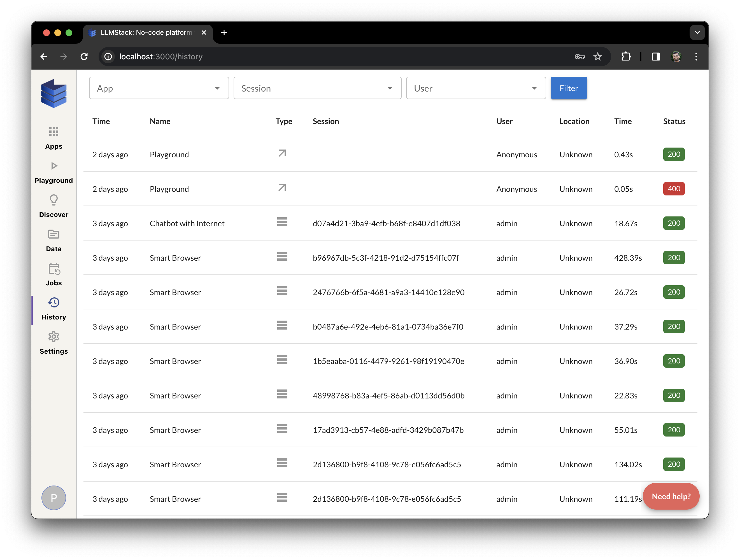Open the User filter dropdown
Viewport: 740px width, 560px height.
coord(476,88)
